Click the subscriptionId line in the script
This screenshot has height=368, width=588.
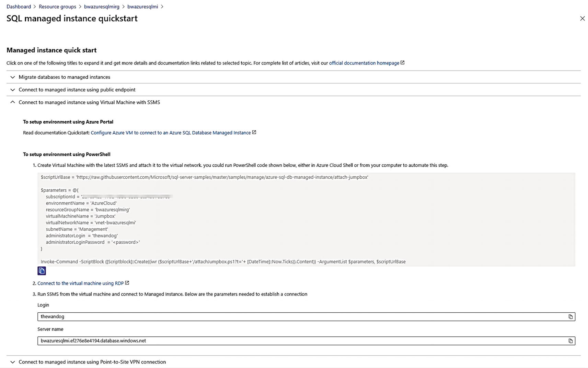(x=108, y=197)
